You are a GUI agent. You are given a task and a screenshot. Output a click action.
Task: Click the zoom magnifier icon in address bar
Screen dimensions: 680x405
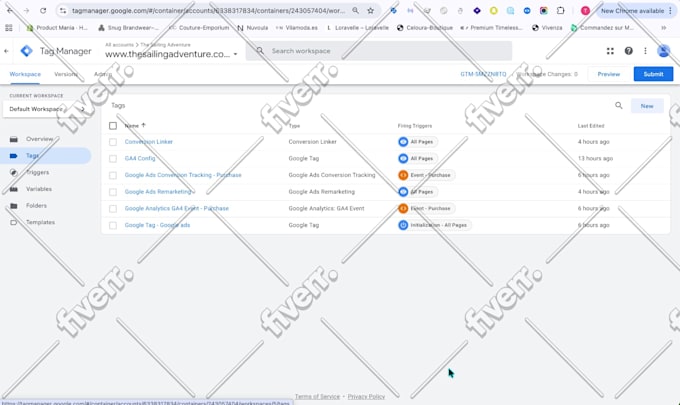pyautogui.click(x=355, y=10)
